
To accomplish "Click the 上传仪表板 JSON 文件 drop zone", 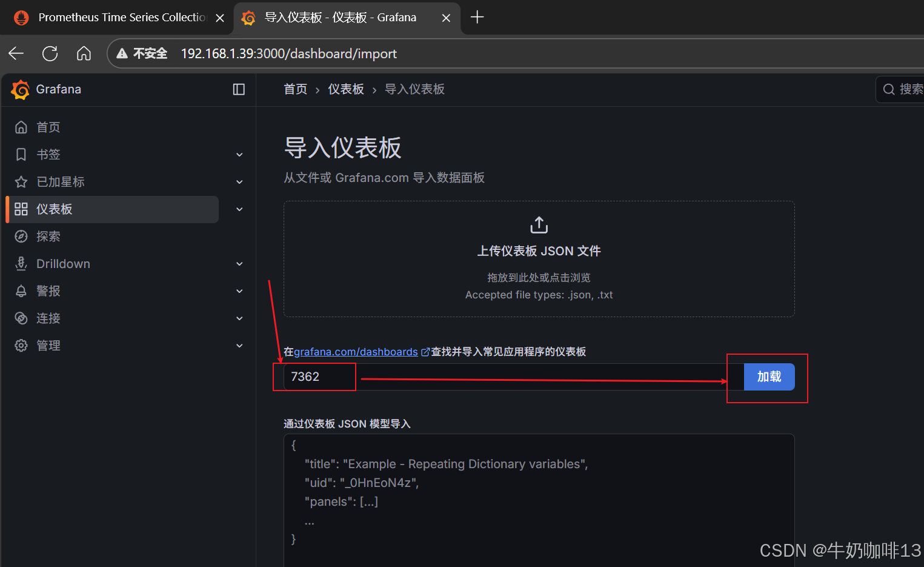I will click(x=539, y=259).
